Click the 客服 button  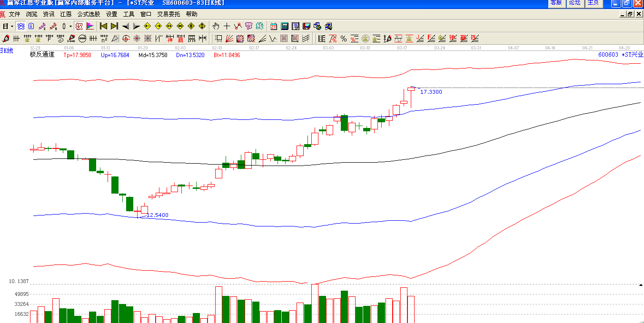point(556,3)
